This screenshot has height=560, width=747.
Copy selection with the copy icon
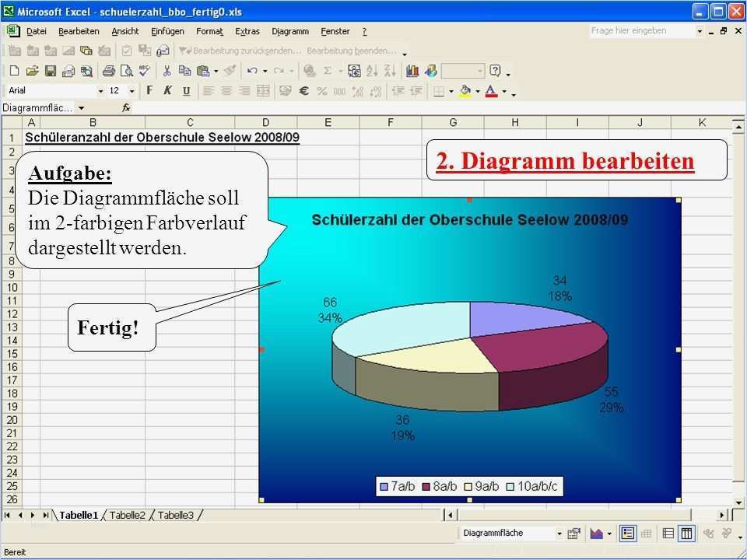click(184, 71)
